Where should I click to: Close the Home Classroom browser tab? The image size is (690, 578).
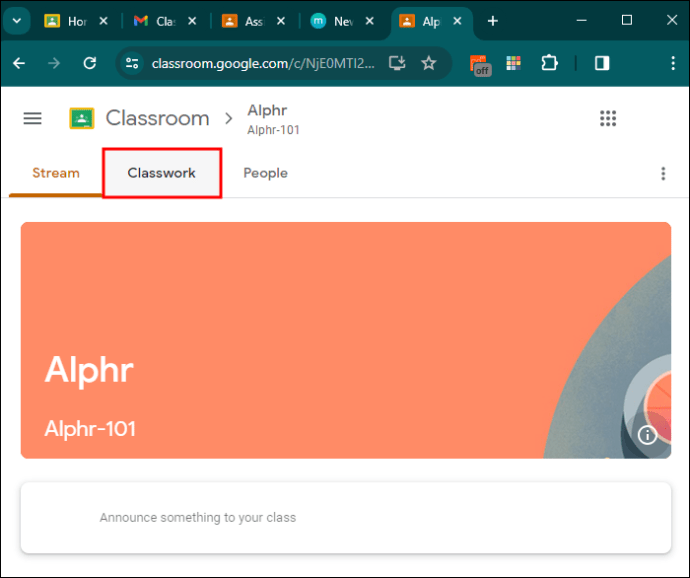tap(103, 21)
